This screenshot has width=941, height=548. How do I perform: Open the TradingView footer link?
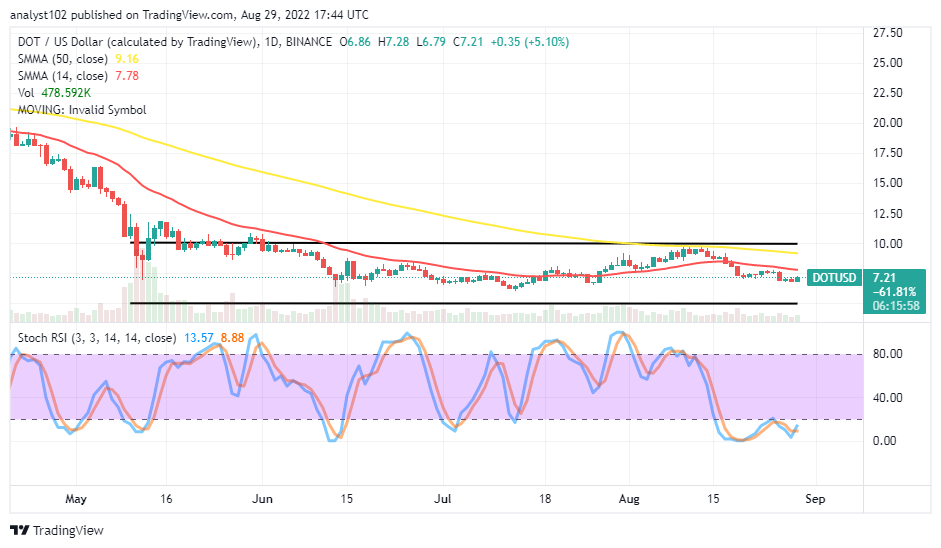(x=57, y=531)
